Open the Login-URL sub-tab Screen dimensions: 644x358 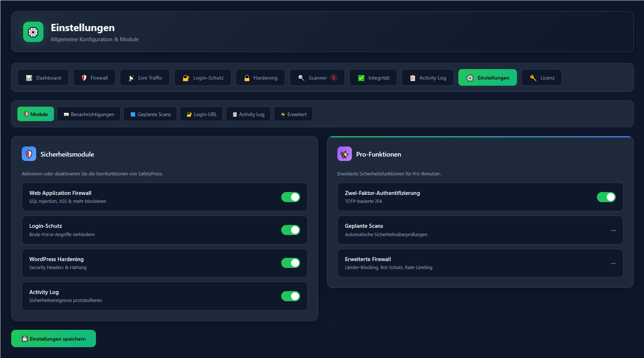[x=201, y=114]
